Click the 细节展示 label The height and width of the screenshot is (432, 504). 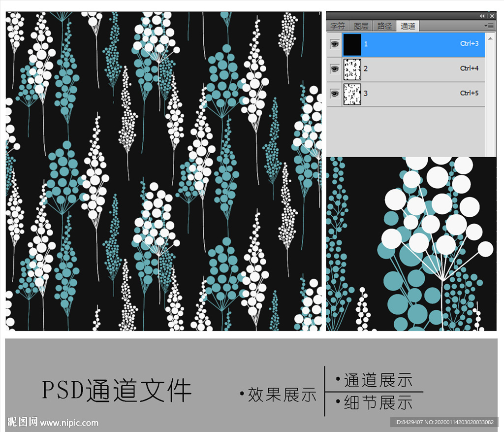click(x=378, y=402)
